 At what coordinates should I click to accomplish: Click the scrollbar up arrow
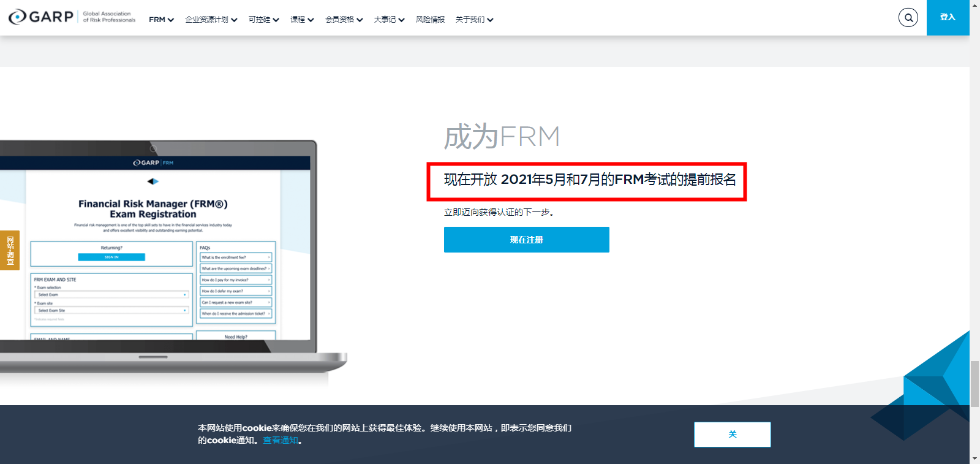tap(974, 4)
